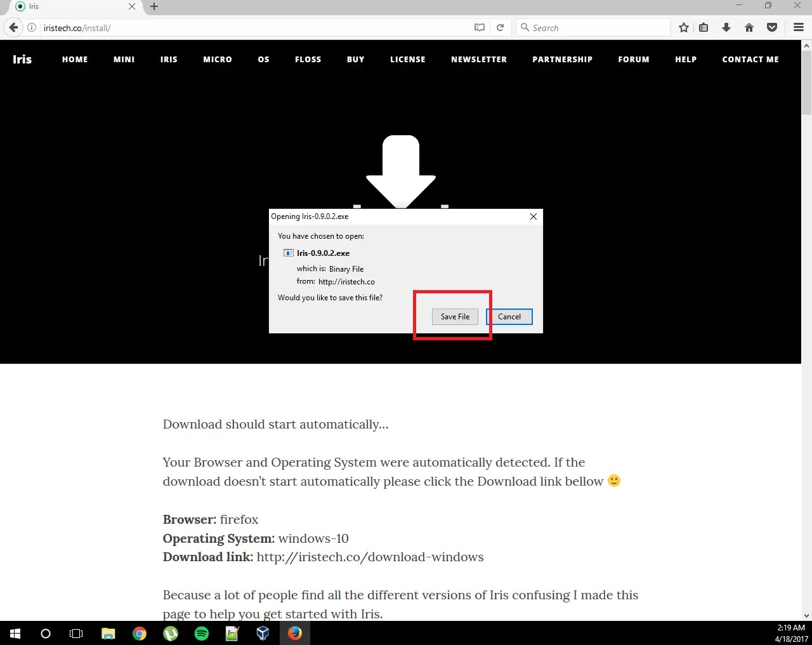Open the OS navigation item

pos(263,59)
